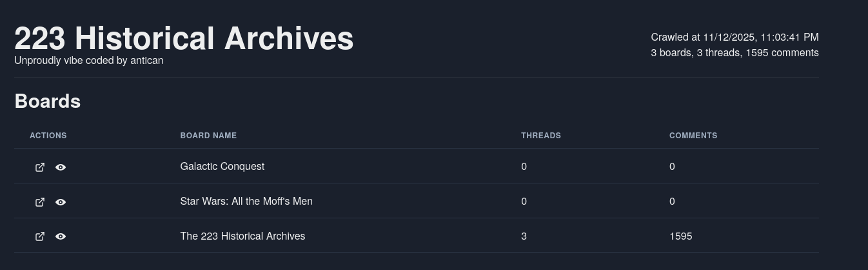Click the Boards section heading
The height and width of the screenshot is (270, 868).
tap(47, 101)
